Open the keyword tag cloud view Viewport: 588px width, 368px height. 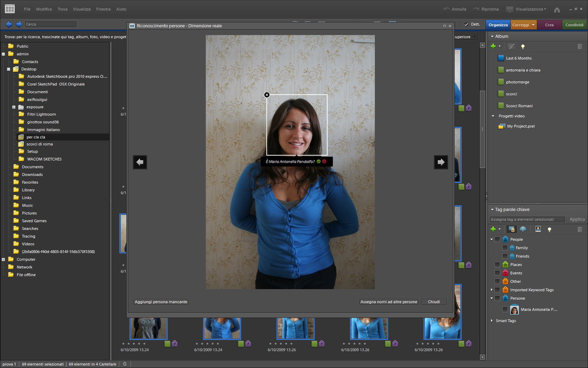coord(523,229)
